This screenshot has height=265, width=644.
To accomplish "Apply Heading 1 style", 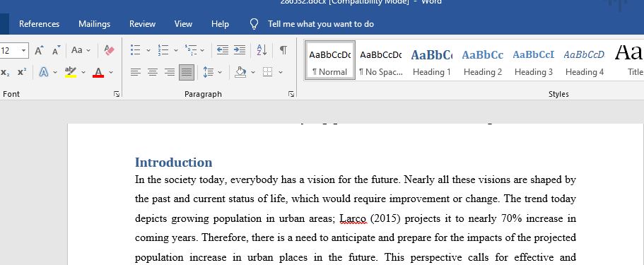I will (x=432, y=60).
